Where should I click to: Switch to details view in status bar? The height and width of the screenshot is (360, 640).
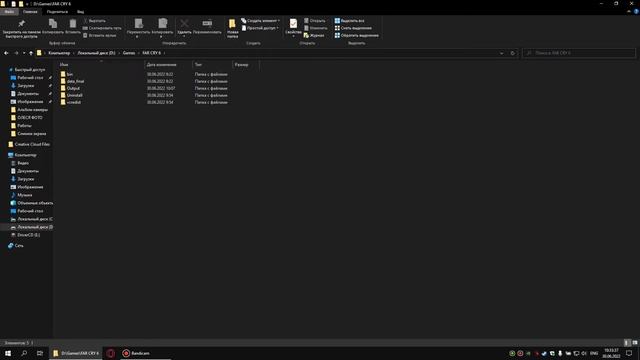coord(627,343)
